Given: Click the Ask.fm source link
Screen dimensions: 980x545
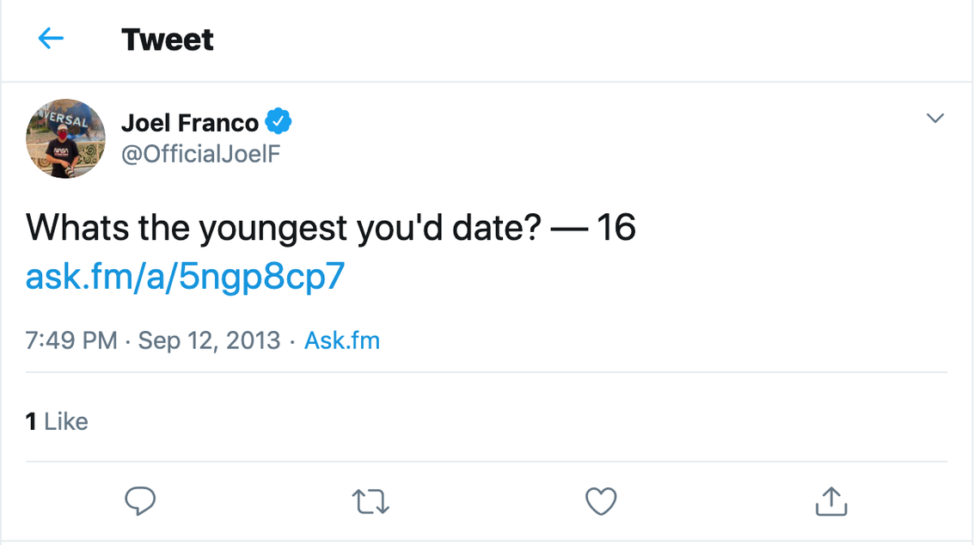Looking at the screenshot, I should tap(341, 340).
